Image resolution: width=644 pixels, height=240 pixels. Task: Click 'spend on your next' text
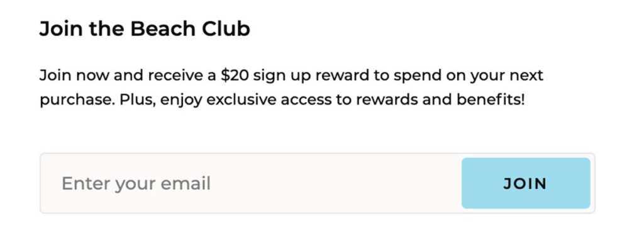pos(468,76)
